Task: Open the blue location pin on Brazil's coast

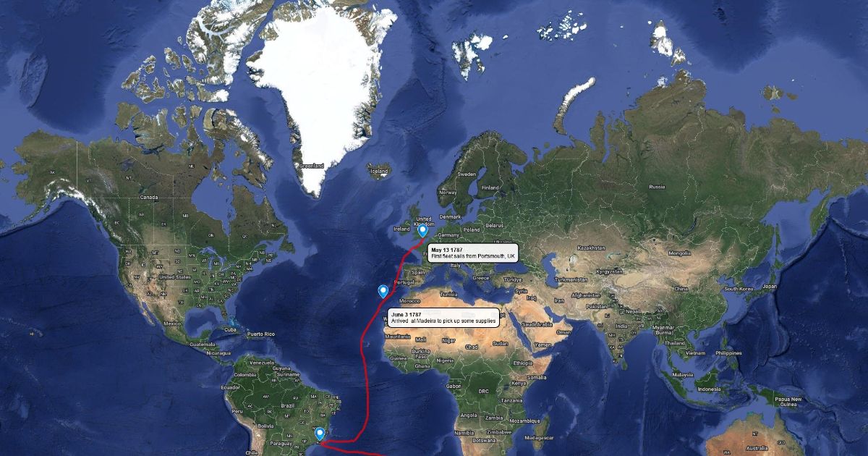Action: point(320,434)
